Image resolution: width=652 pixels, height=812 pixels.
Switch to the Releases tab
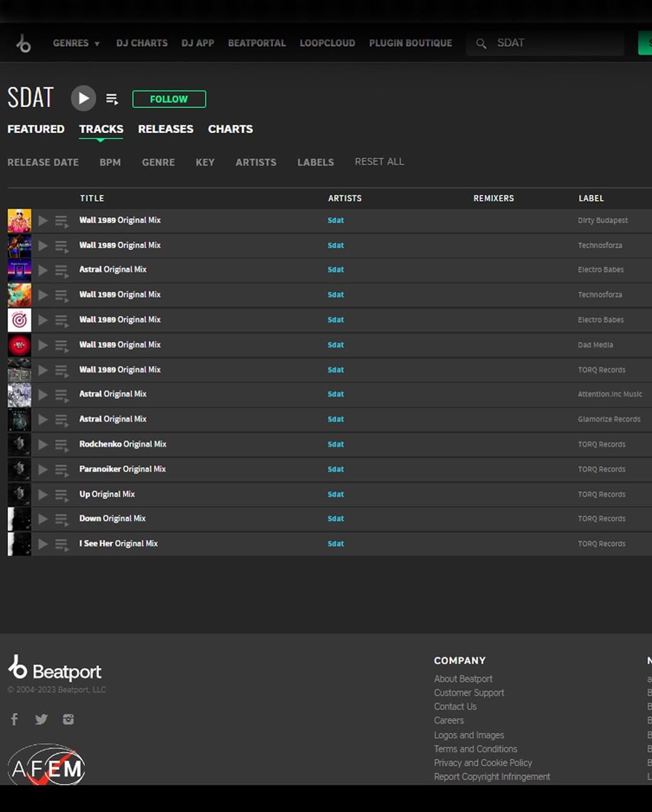tap(165, 129)
